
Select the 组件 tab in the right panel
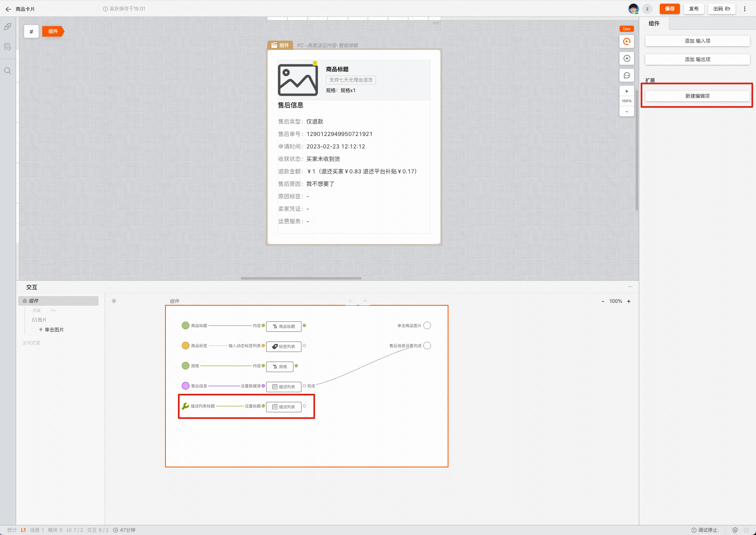654,23
